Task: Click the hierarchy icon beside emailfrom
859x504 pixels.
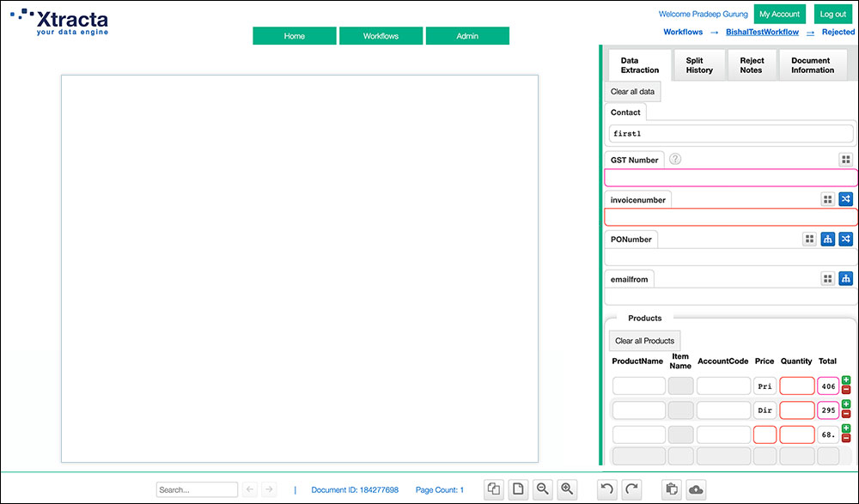Action: (846, 278)
